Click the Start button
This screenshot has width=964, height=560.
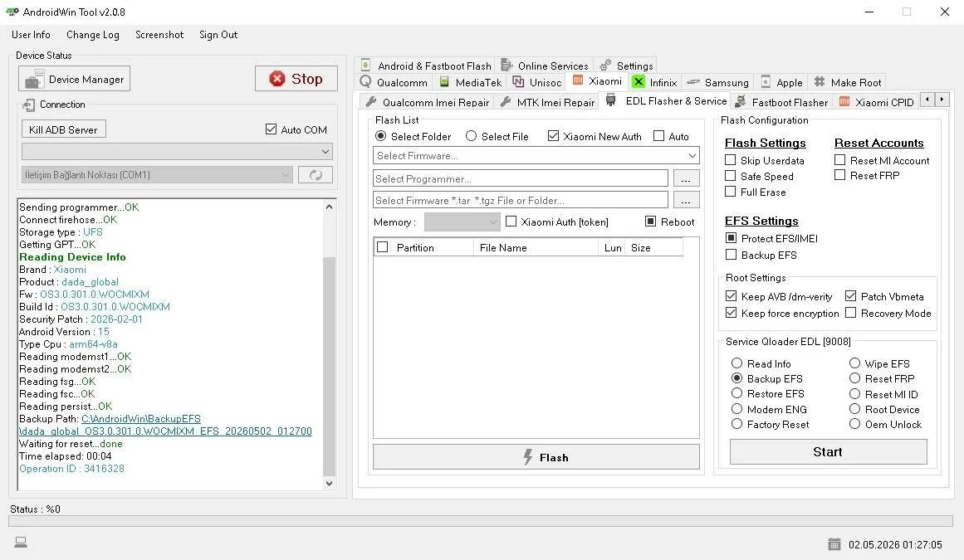(x=828, y=452)
